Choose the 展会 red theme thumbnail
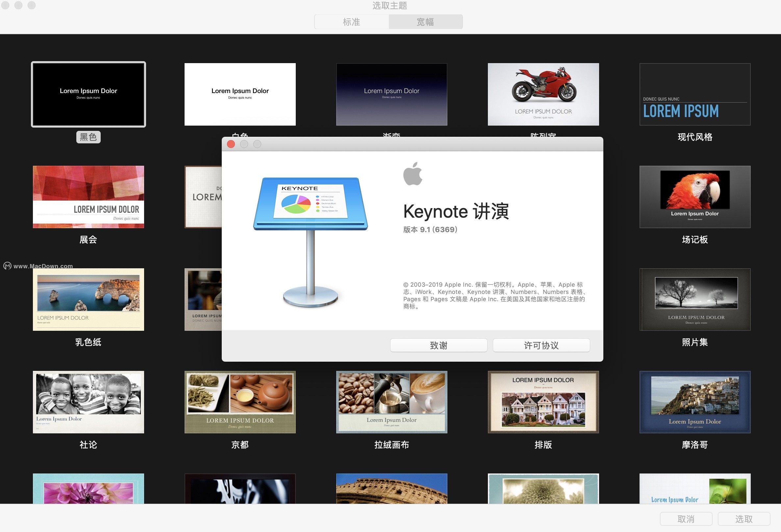The image size is (781, 532). [x=88, y=197]
